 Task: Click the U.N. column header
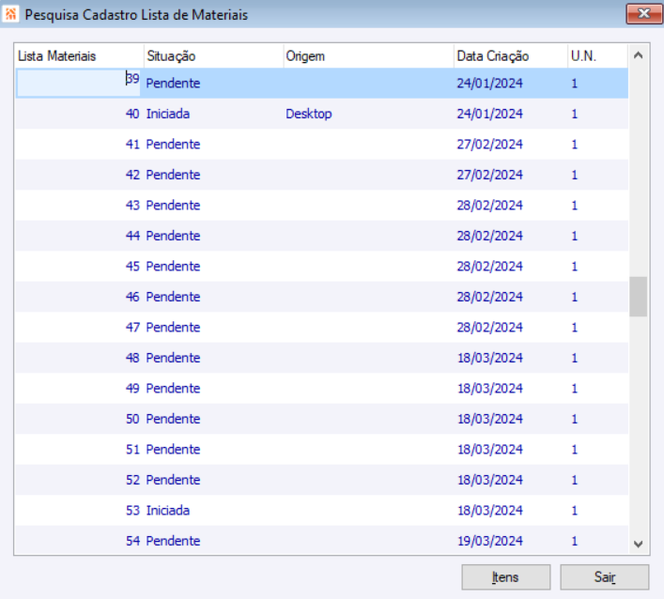(x=598, y=56)
